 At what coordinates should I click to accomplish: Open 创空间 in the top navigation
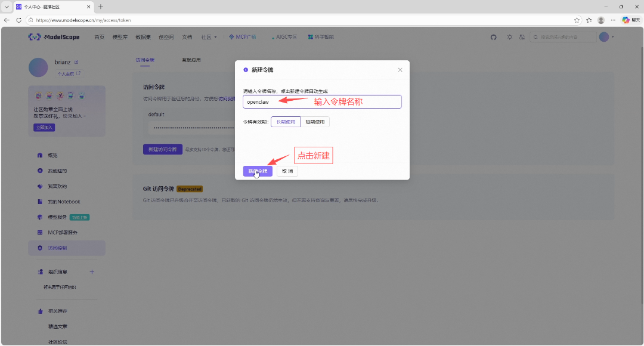[x=166, y=37]
